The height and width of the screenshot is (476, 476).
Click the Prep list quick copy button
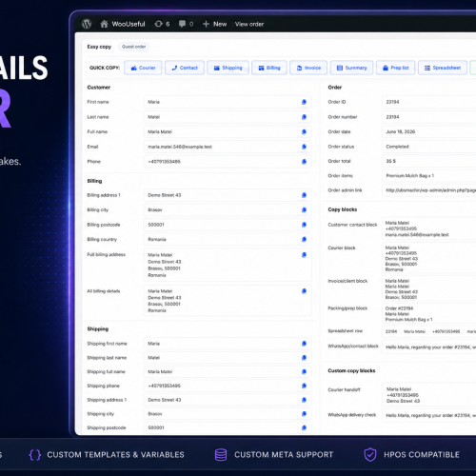[396, 68]
